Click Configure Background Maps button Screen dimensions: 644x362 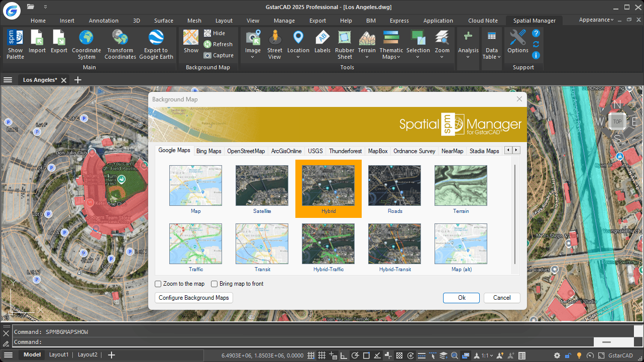(194, 298)
